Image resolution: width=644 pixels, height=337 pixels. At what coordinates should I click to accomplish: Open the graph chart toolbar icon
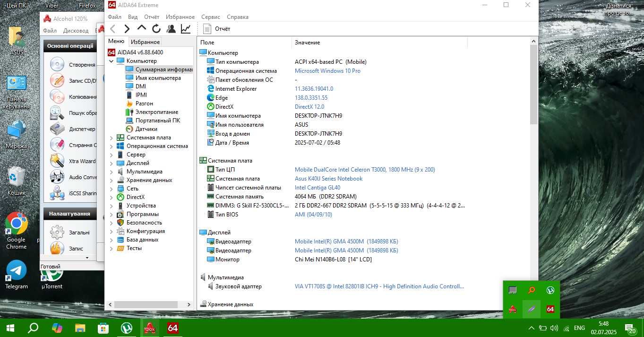coord(186,29)
